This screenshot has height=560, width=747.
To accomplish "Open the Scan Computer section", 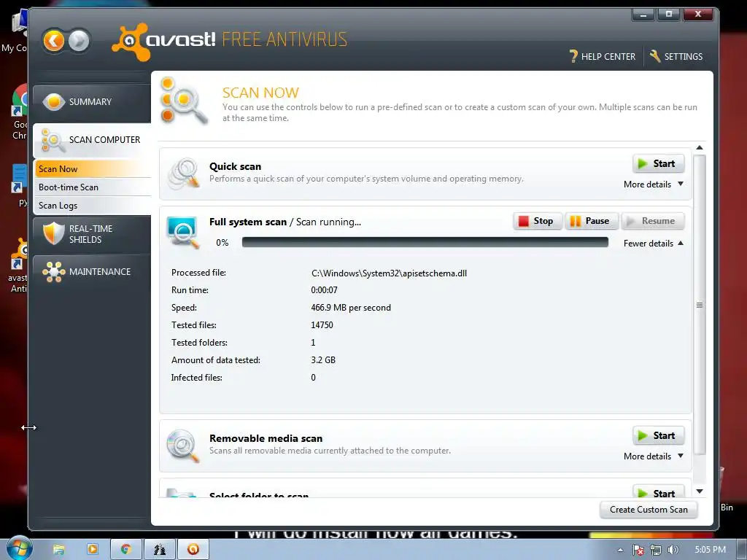I will [92, 140].
